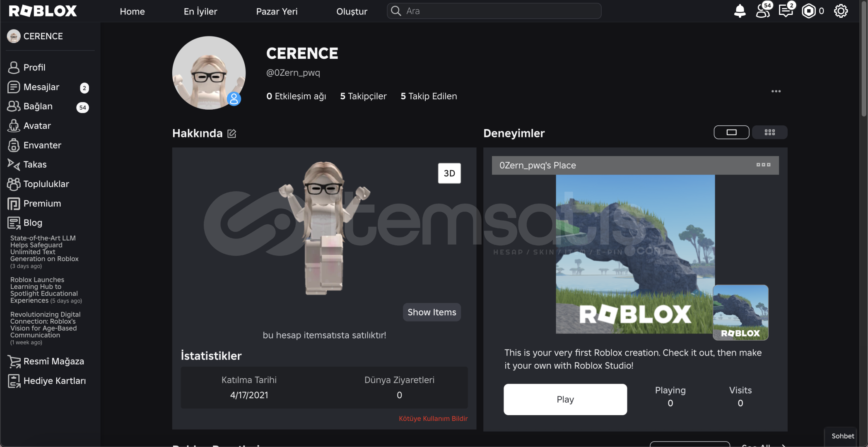Open the Sohbet chat button
The height and width of the screenshot is (447, 868).
842,436
